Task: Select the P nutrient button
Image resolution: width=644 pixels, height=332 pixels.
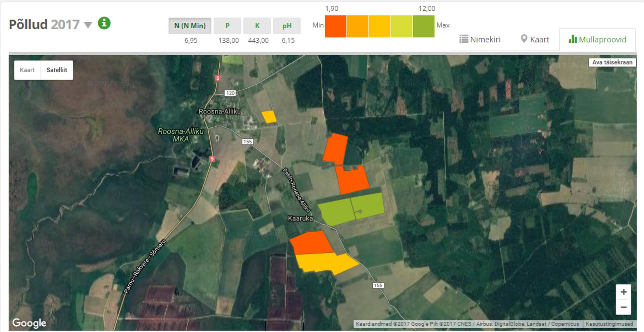Action: click(x=227, y=26)
